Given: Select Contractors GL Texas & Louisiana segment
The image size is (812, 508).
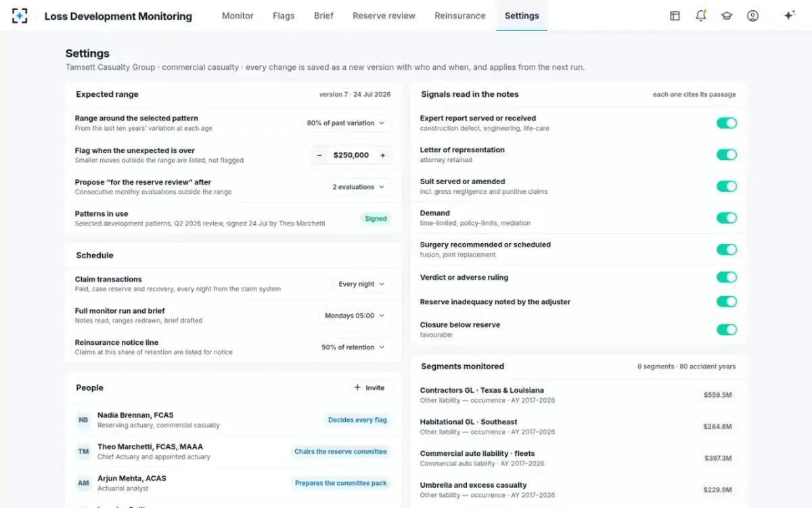Looking at the screenshot, I should (x=579, y=395).
